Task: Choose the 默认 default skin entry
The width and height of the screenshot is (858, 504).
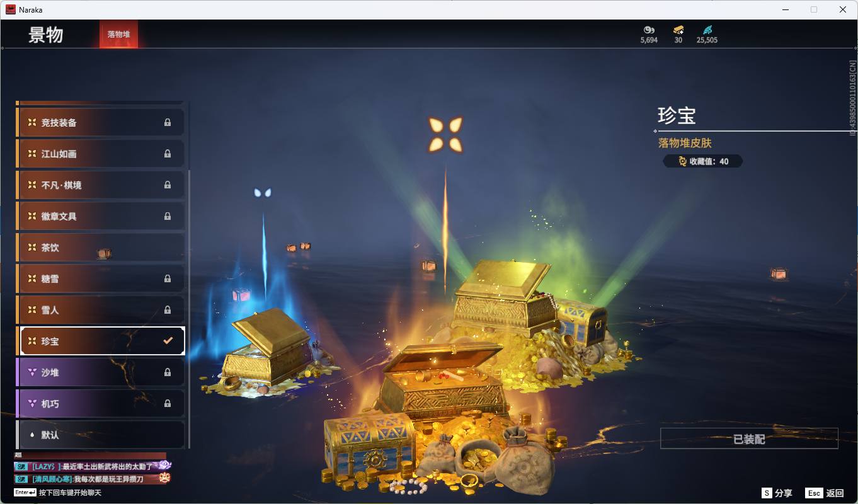Action: tap(100, 435)
